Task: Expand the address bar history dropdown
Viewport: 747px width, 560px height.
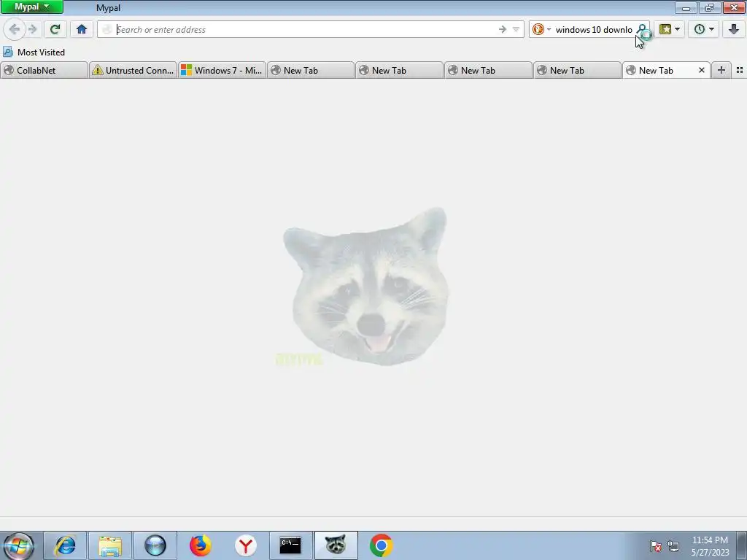Action: click(516, 29)
